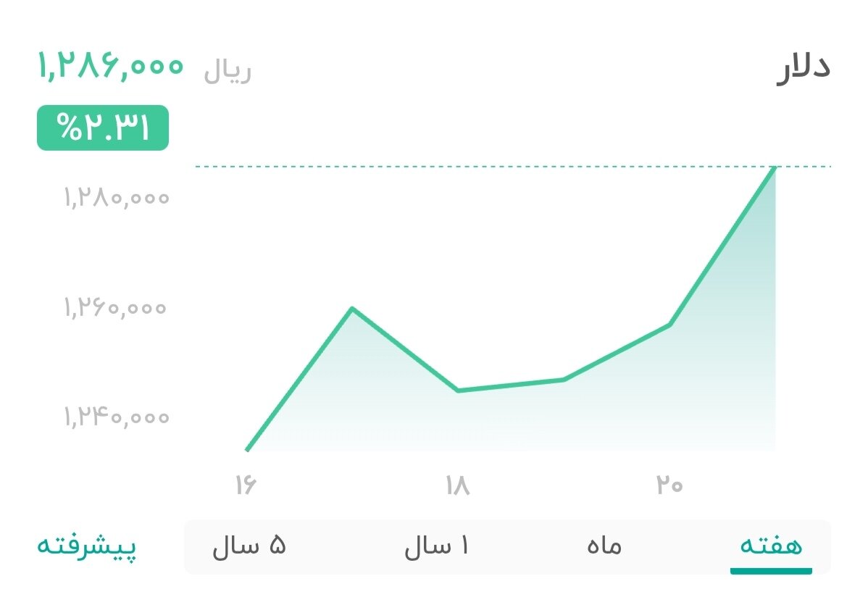
Task: Click the ۱۶ x-axis label
Action: [x=248, y=484]
